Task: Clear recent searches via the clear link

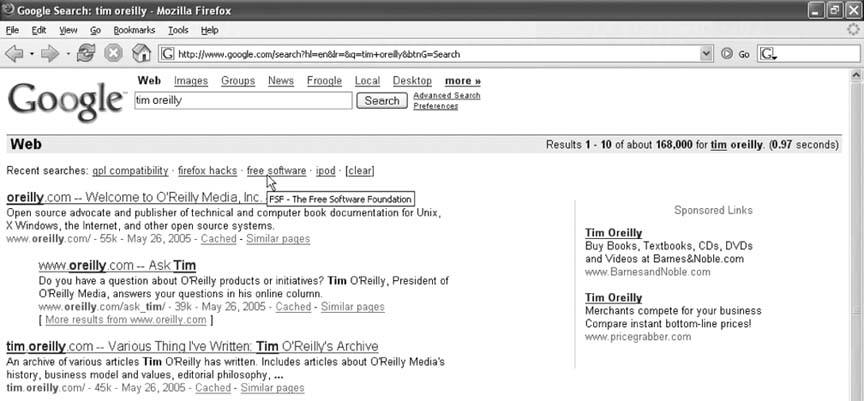Action: (x=360, y=171)
